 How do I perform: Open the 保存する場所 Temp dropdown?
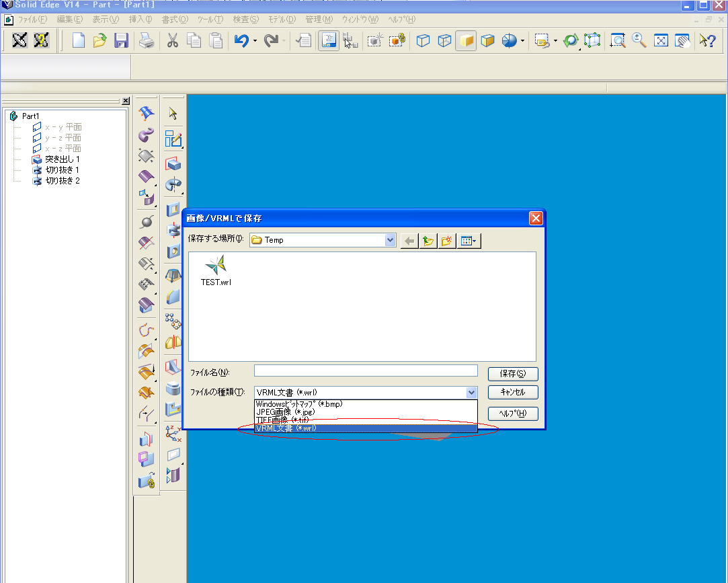pyautogui.click(x=390, y=240)
